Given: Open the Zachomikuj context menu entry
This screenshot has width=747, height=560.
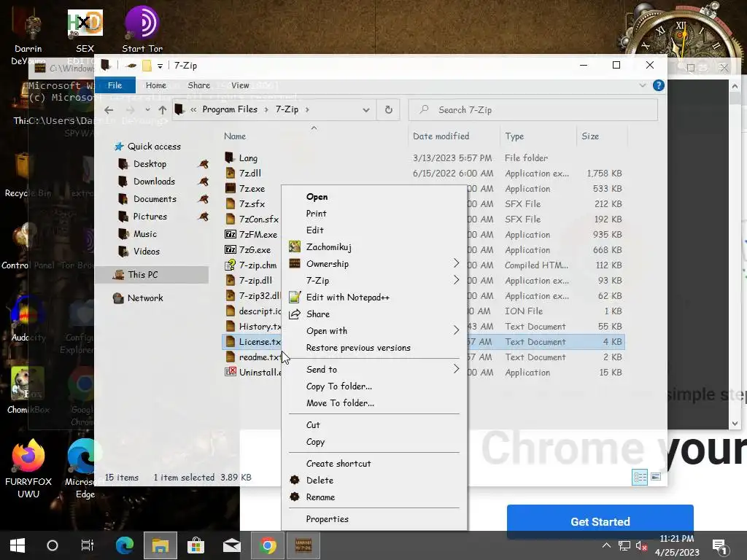Looking at the screenshot, I should (x=329, y=246).
